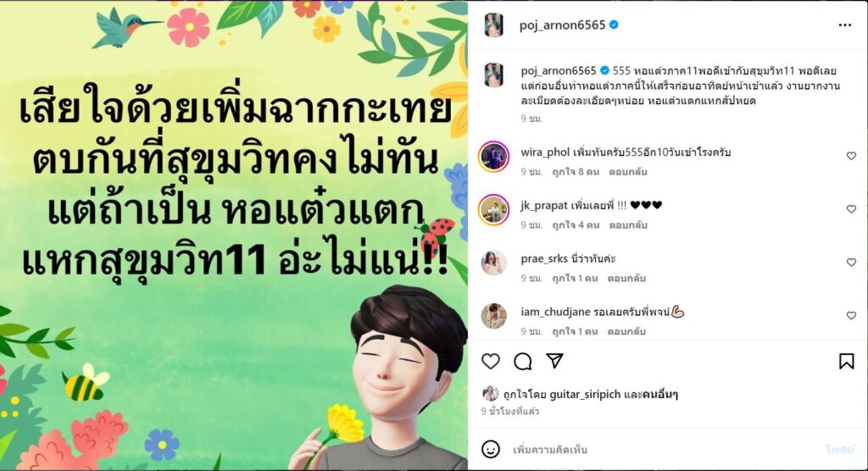This screenshot has width=868, height=471.
Task: Save post with bookmark icon
Action: click(x=846, y=362)
